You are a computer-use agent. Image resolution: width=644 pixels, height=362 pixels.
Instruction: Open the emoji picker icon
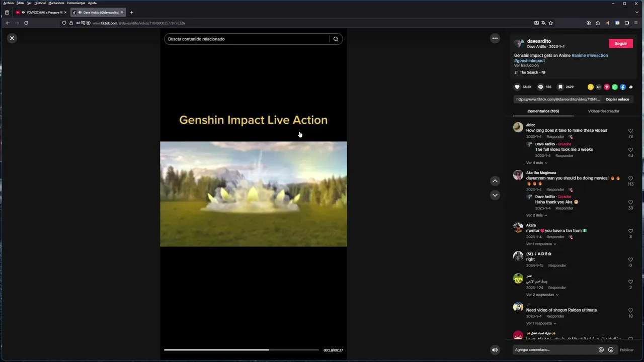click(611, 350)
